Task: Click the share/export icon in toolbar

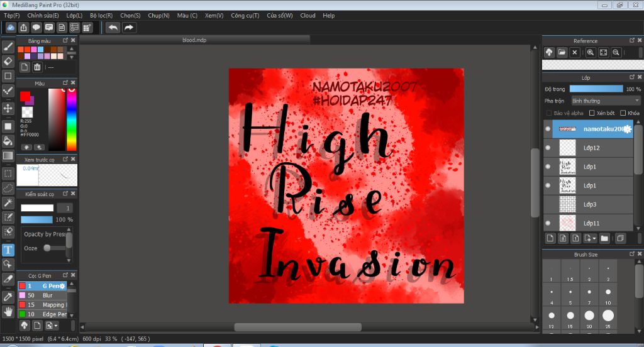Action: click(23, 28)
